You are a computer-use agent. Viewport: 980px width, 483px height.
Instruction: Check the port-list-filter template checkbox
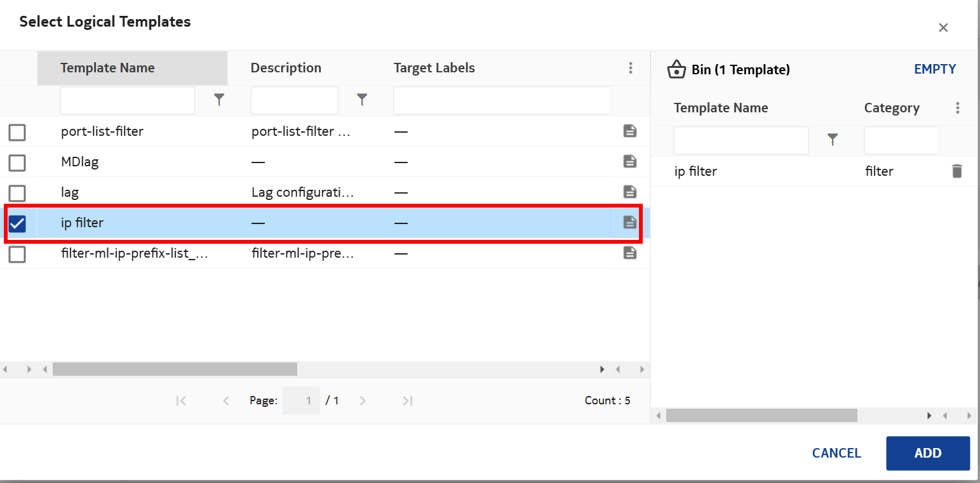(17, 132)
